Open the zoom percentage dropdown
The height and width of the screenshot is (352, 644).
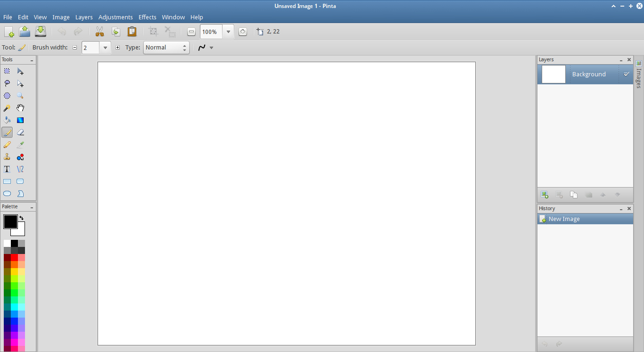pos(228,32)
